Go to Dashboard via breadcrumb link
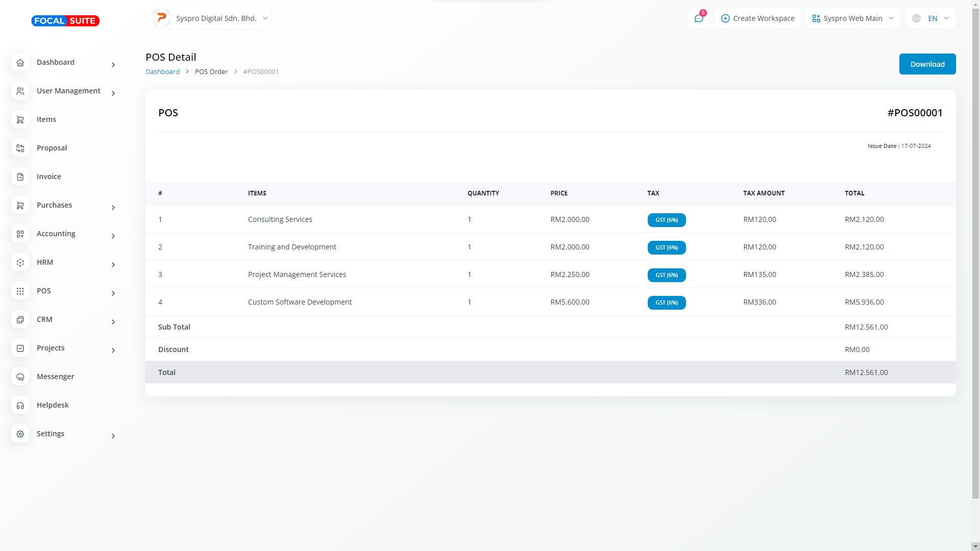This screenshot has height=551, width=980. point(162,72)
